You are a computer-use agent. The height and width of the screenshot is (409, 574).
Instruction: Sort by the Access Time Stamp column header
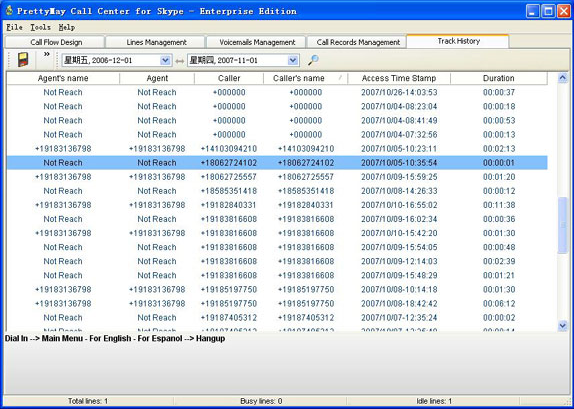tap(399, 78)
